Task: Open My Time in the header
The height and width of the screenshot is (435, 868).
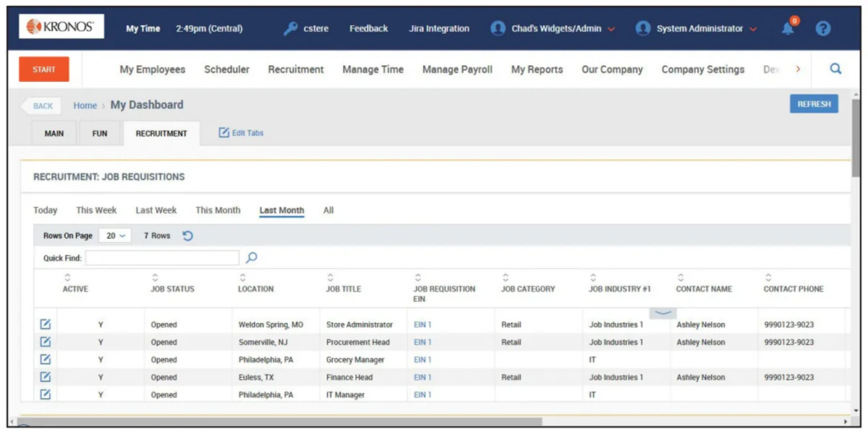Action: tap(143, 29)
